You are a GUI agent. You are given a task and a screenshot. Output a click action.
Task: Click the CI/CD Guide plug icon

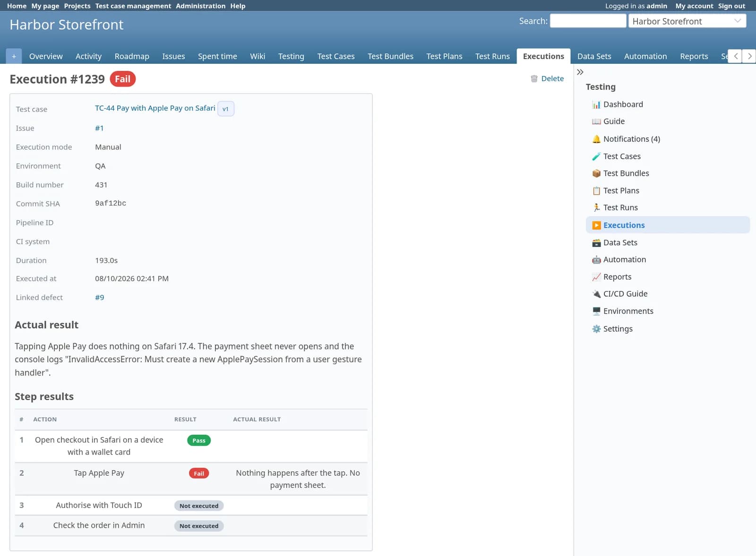596,294
